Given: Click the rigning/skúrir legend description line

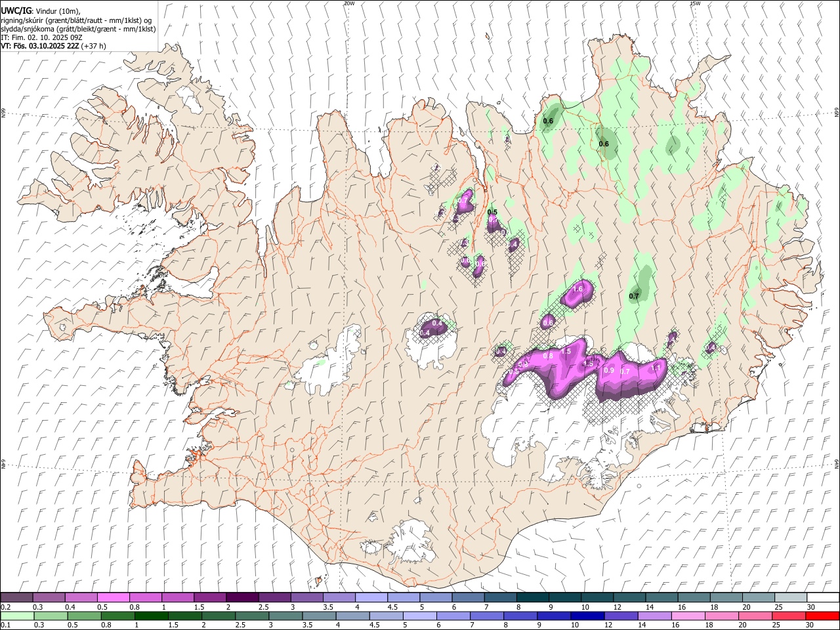Looking at the screenshot, I should pos(76,20).
